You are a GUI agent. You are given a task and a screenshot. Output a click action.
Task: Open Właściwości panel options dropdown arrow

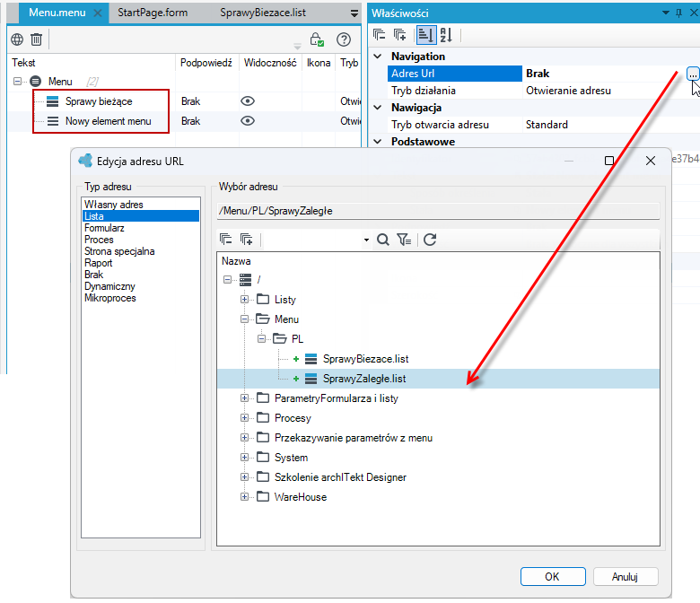pos(666,13)
